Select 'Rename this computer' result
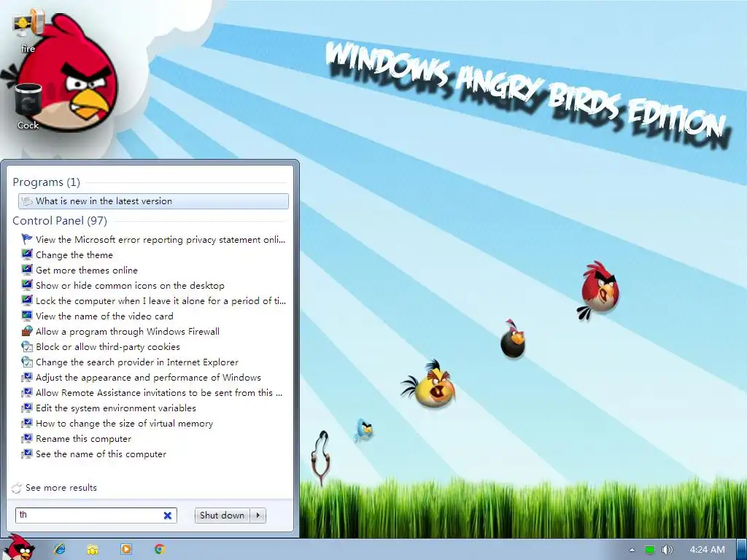The width and height of the screenshot is (747, 560). 153,438
